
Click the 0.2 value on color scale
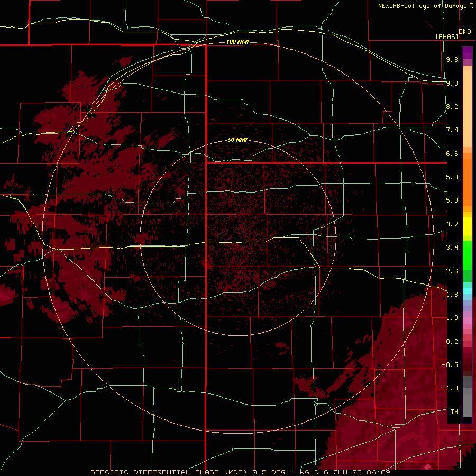(452, 342)
